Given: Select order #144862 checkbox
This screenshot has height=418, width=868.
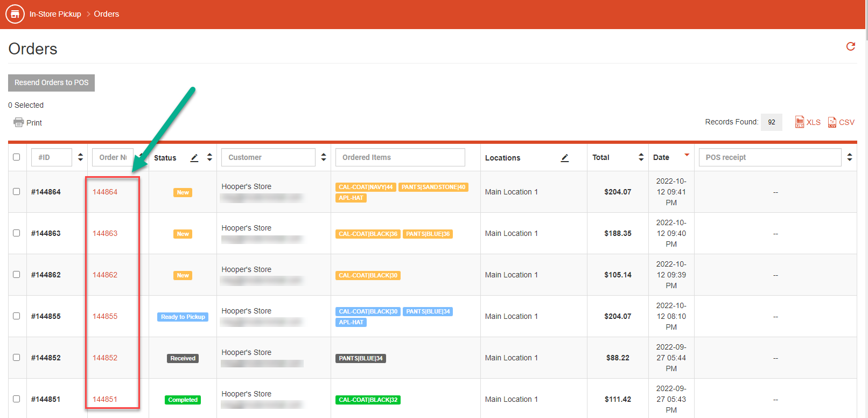Looking at the screenshot, I should click(17, 275).
